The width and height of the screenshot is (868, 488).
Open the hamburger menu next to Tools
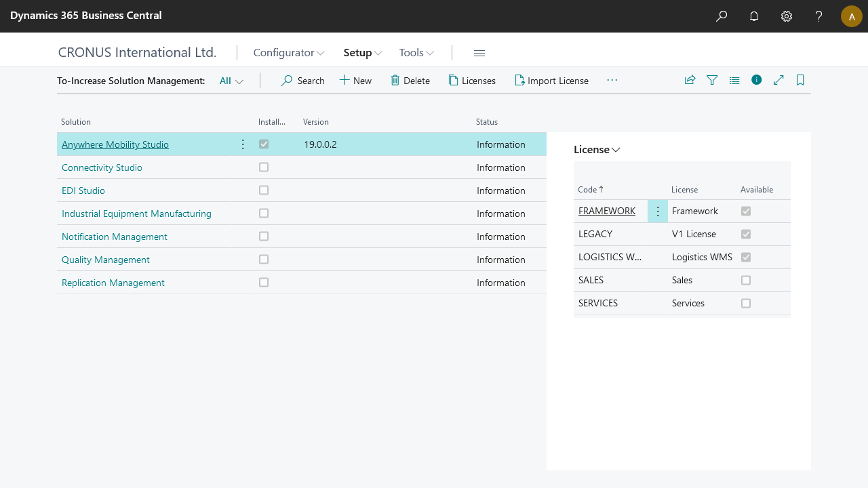(479, 53)
